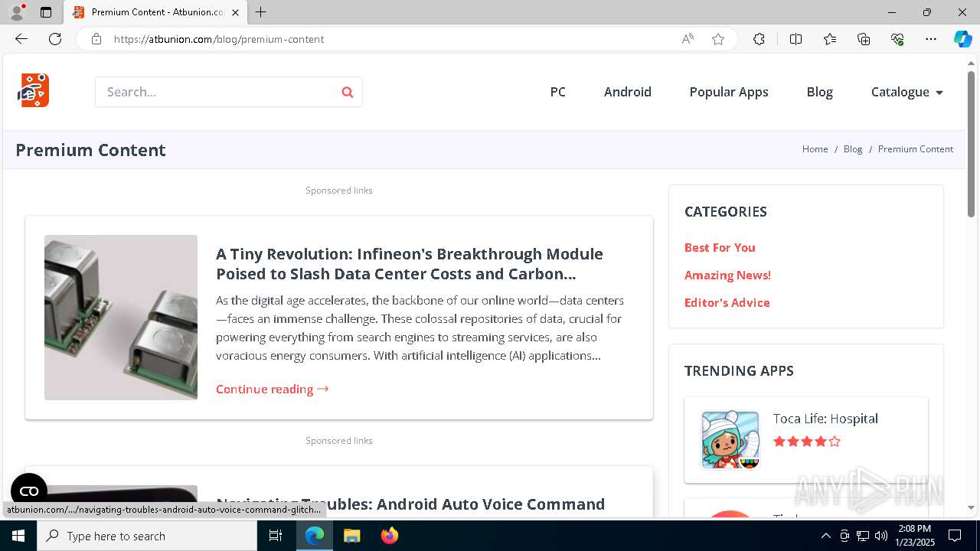The width and height of the screenshot is (980, 551).
Task: Go to Home breadcrumb link
Action: click(x=815, y=149)
